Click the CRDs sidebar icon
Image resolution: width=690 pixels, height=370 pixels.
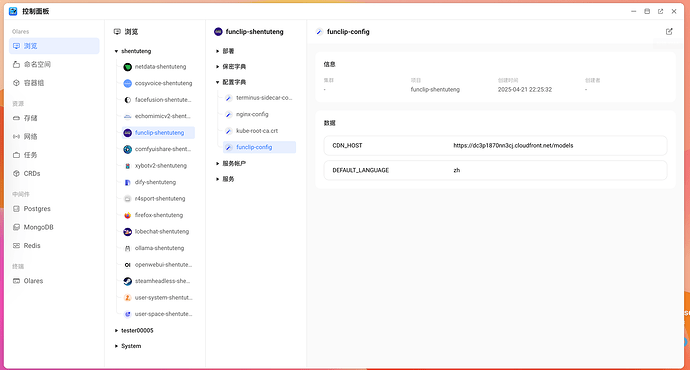coord(16,173)
